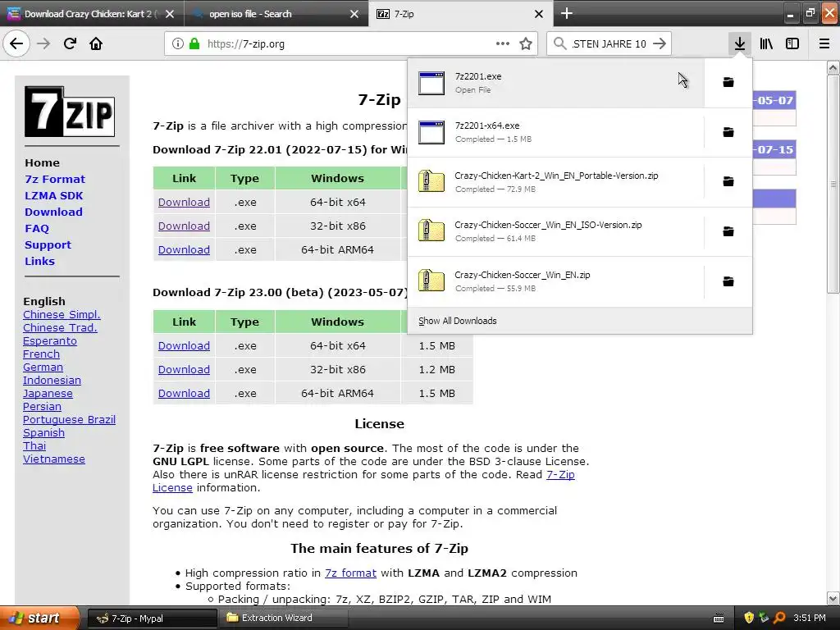Bookmark this page with the star
The height and width of the screenshot is (630, 840).
click(x=526, y=43)
